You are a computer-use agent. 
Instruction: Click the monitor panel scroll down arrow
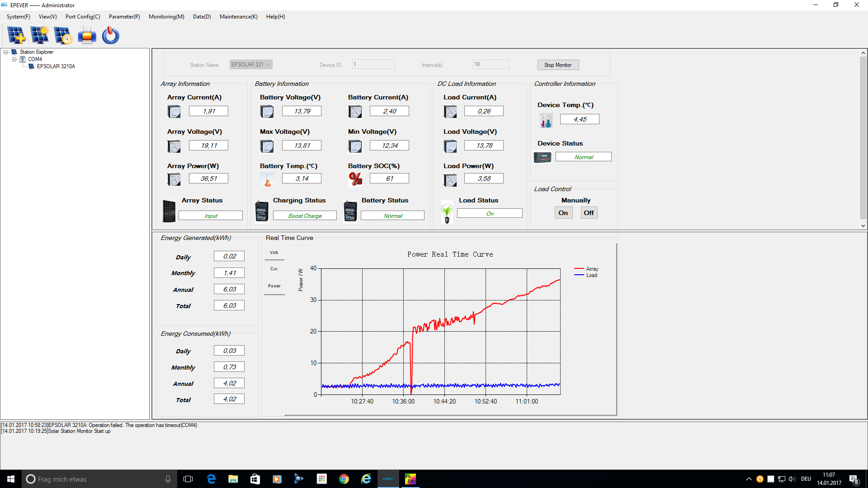863,225
